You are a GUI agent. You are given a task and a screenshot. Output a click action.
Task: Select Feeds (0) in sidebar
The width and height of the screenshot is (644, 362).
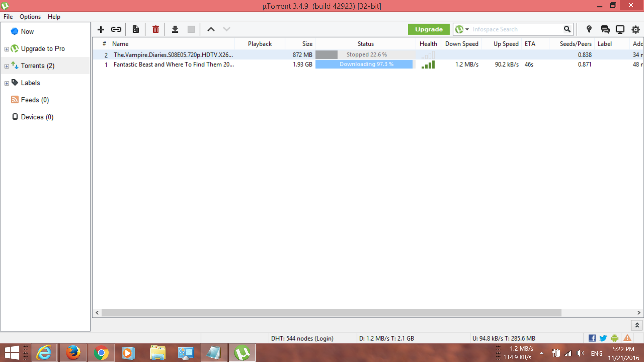tap(35, 100)
